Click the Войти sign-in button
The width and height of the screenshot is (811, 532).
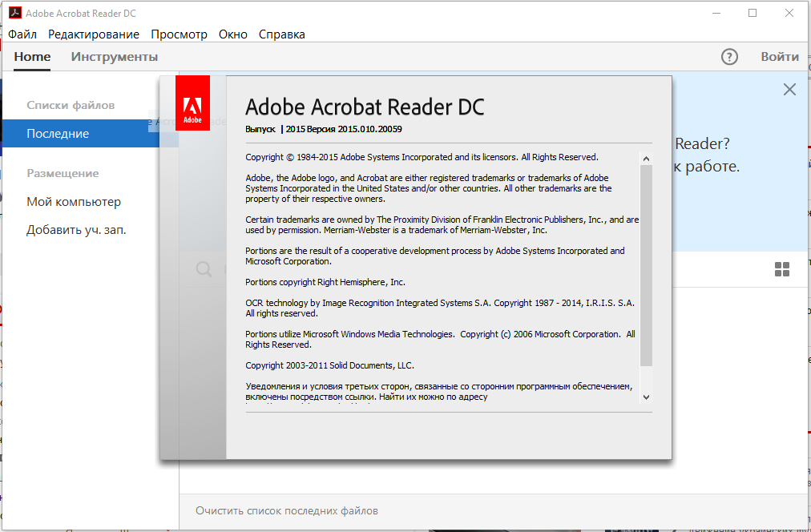[780, 57]
